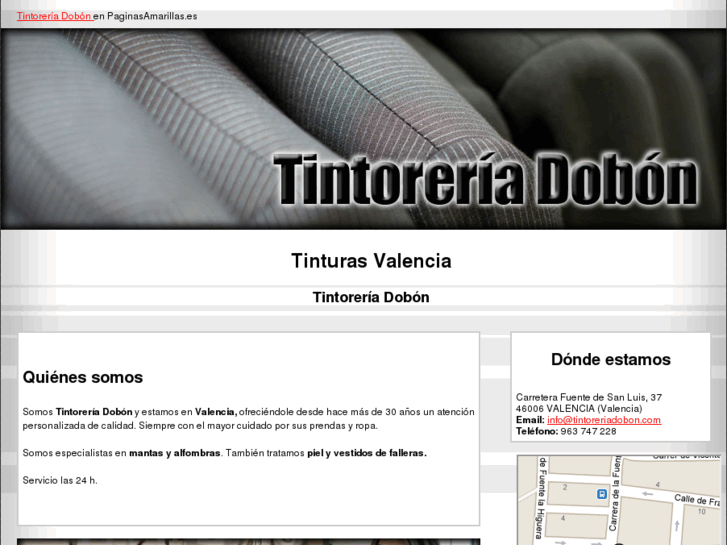Click the '46006 VALENCIA (Valencia)' line
This screenshot has width=727, height=545.
point(579,409)
